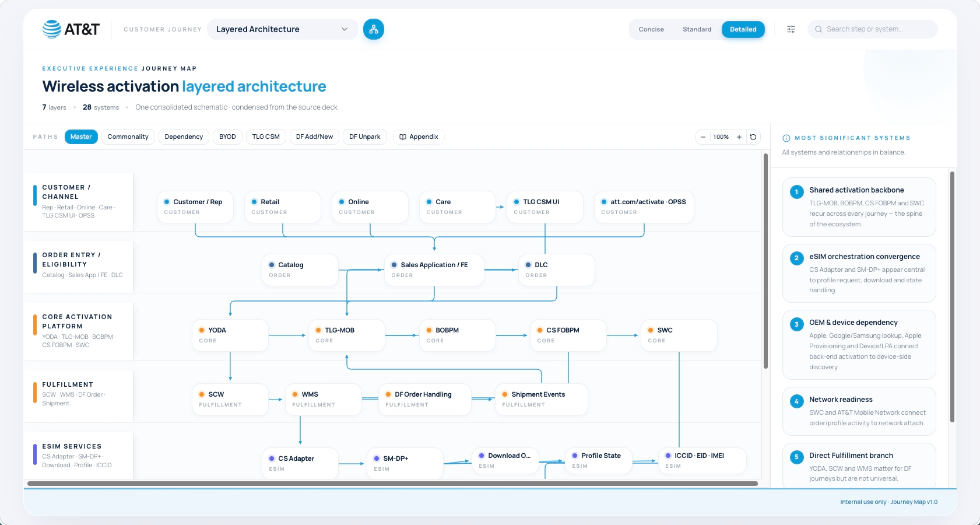Select the WMS fulfillment node
The image size is (980, 525).
tap(324, 400)
